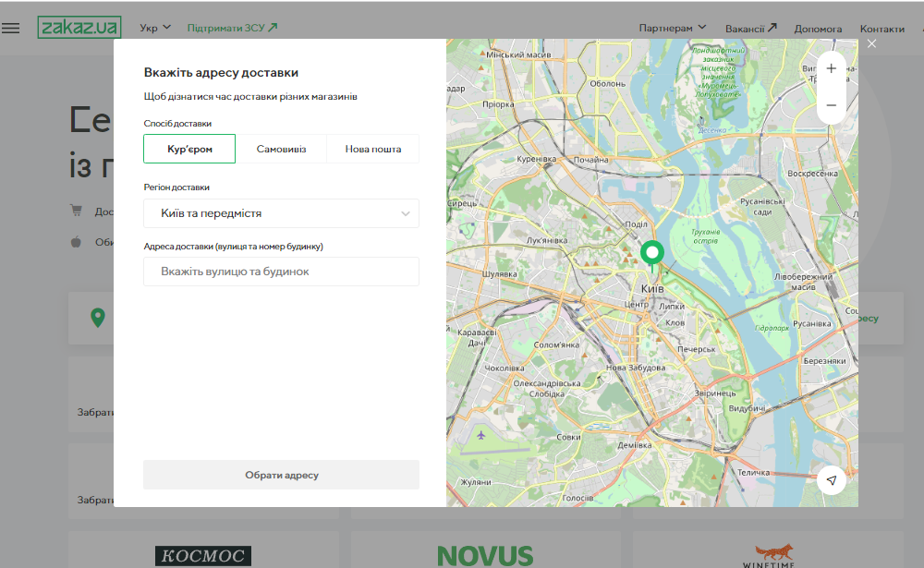Zoom out the map with minus button
924x568 pixels.
pyautogui.click(x=831, y=105)
